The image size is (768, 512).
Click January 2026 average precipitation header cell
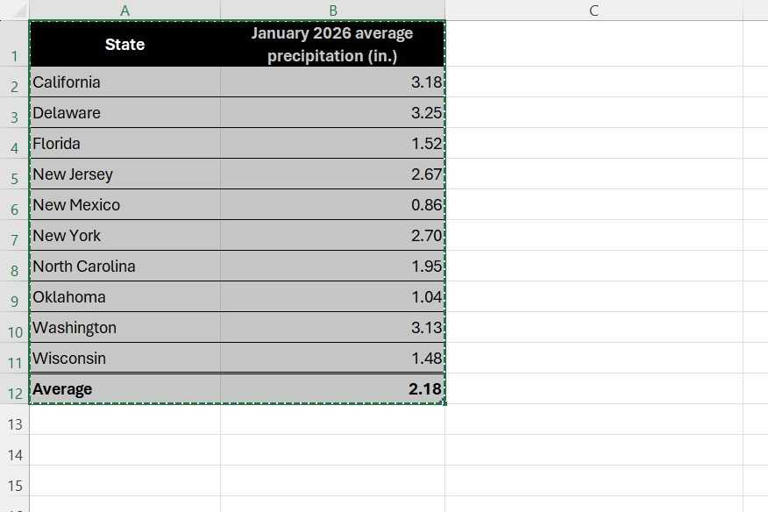pos(333,44)
